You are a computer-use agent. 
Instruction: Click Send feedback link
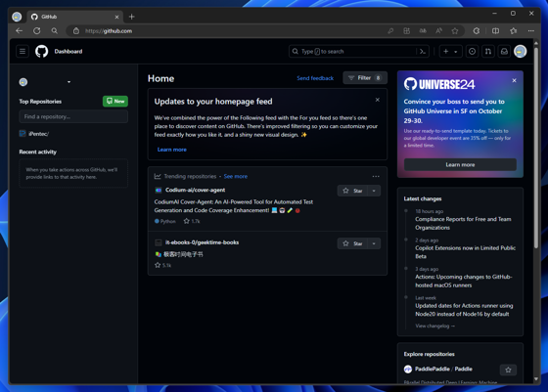coord(315,78)
